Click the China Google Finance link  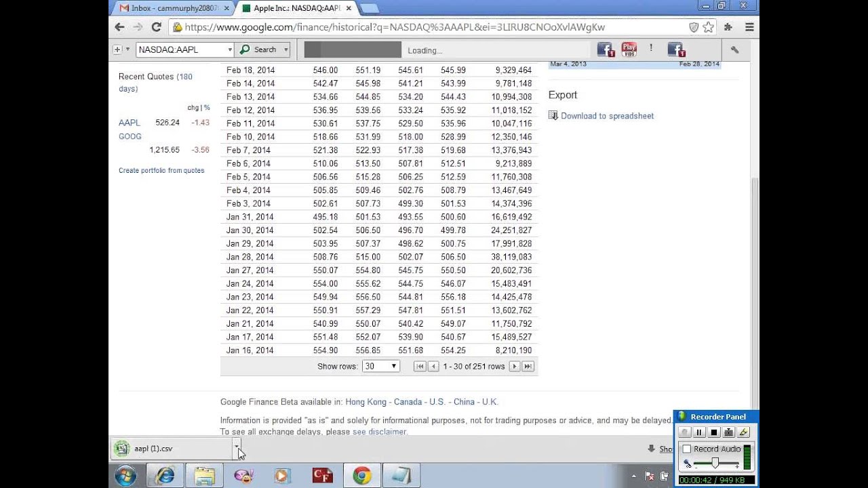click(464, 402)
